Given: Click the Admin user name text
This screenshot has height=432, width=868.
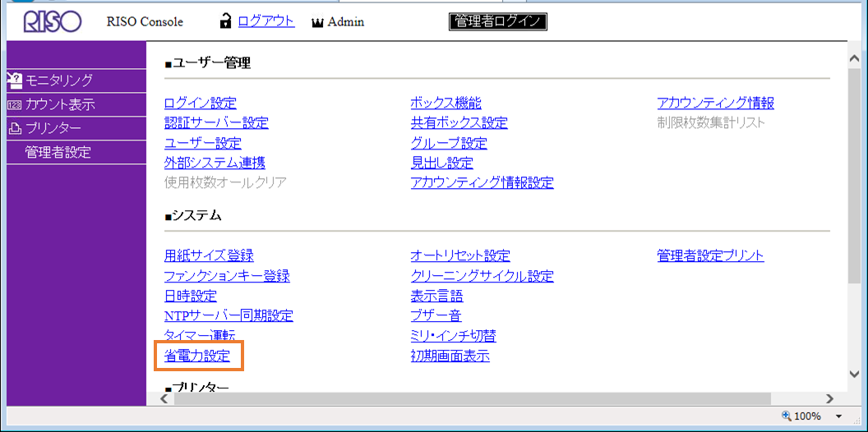Looking at the screenshot, I should [345, 22].
